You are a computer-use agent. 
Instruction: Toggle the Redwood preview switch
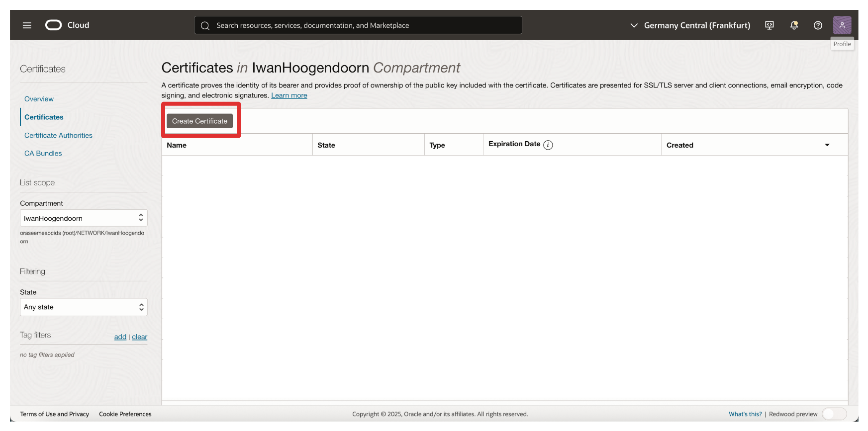(x=834, y=414)
